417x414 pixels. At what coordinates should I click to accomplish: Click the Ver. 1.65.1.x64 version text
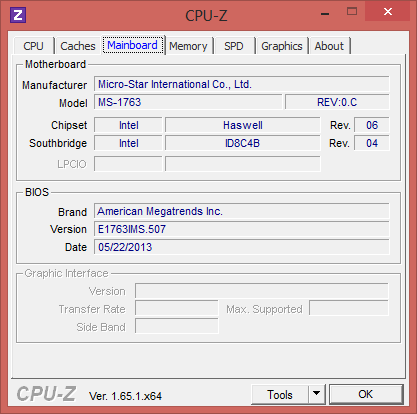tap(125, 396)
